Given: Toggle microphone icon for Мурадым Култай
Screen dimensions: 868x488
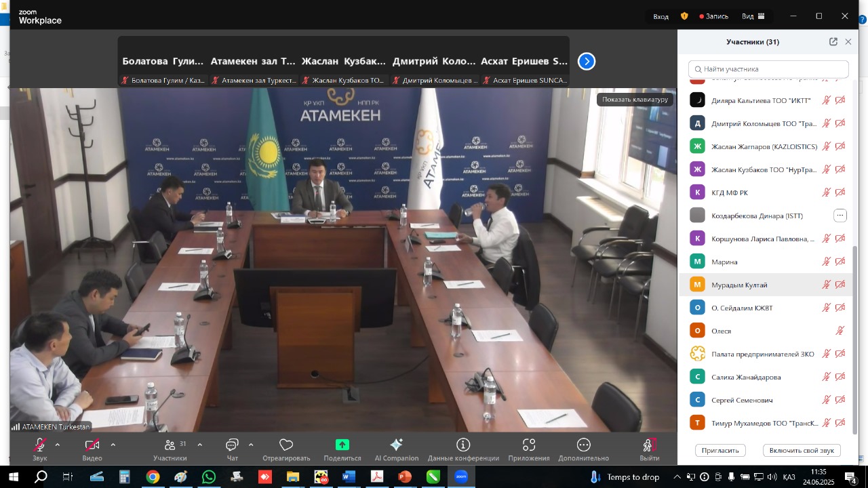Looking at the screenshot, I should (827, 285).
